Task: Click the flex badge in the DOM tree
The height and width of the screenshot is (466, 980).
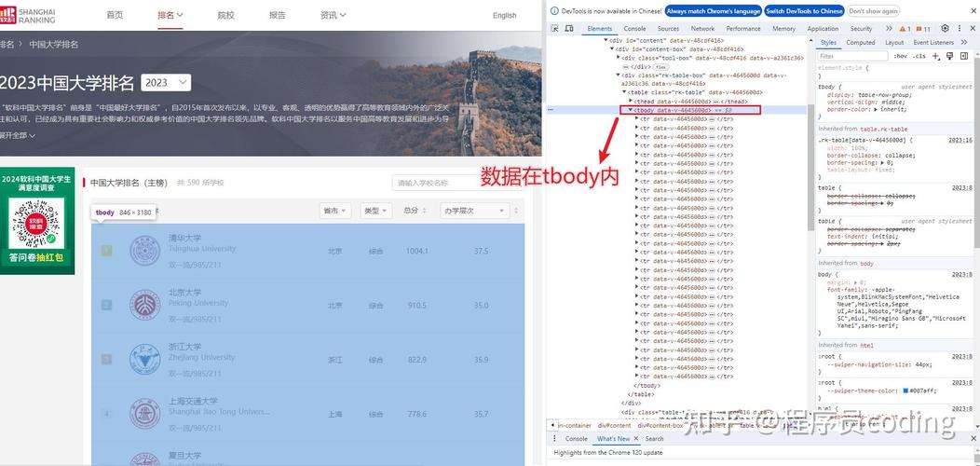Action: click(660, 66)
